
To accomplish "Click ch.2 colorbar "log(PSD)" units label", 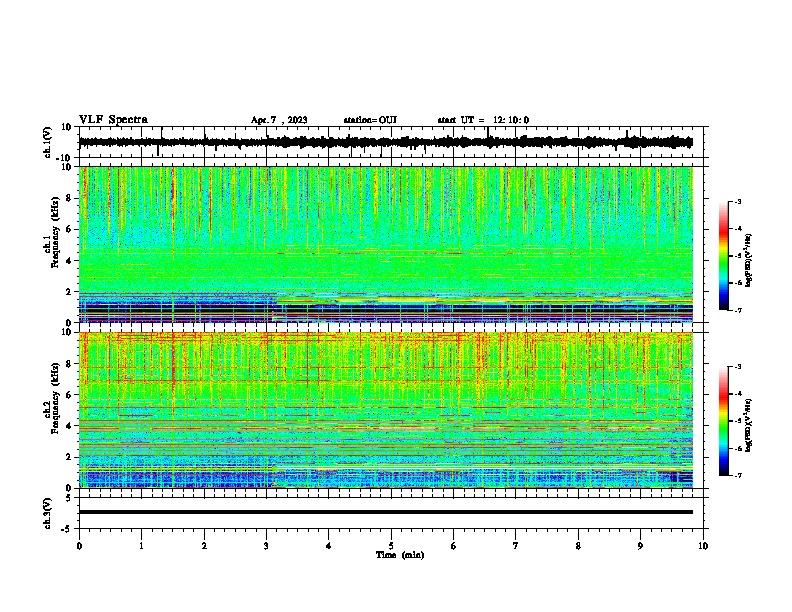I will pyautogui.click(x=749, y=425).
